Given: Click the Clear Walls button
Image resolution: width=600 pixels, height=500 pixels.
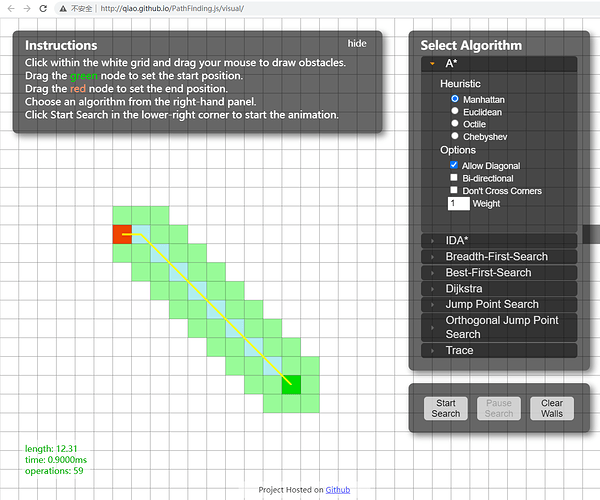Looking at the screenshot, I should pyautogui.click(x=552, y=409).
